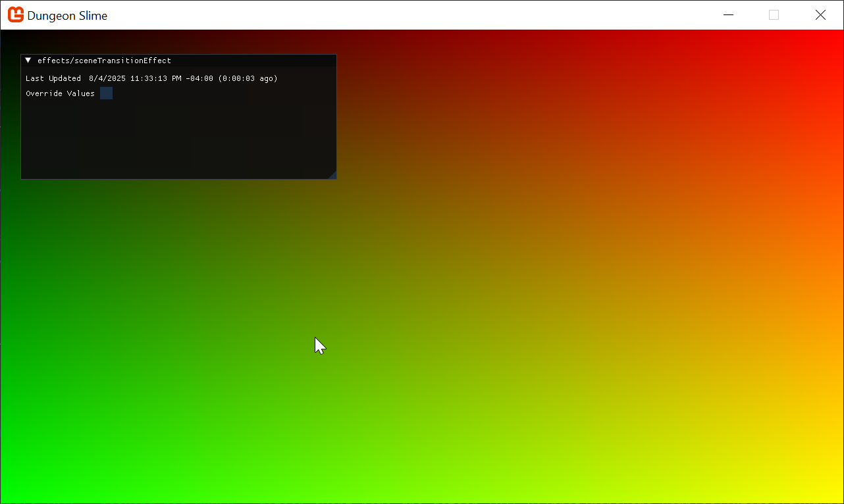
Task: Click the dark top-left corner of the gradient
Action: coord(9,39)
